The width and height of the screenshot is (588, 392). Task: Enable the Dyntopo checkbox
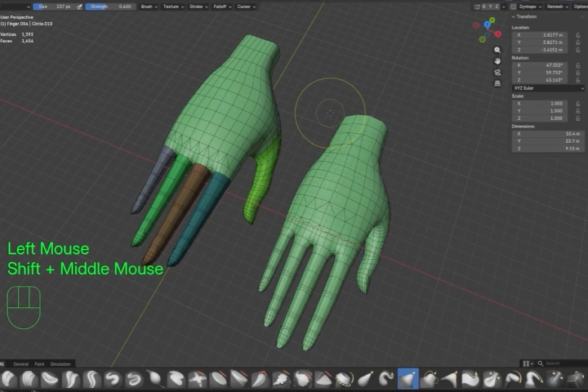point(514,7)
